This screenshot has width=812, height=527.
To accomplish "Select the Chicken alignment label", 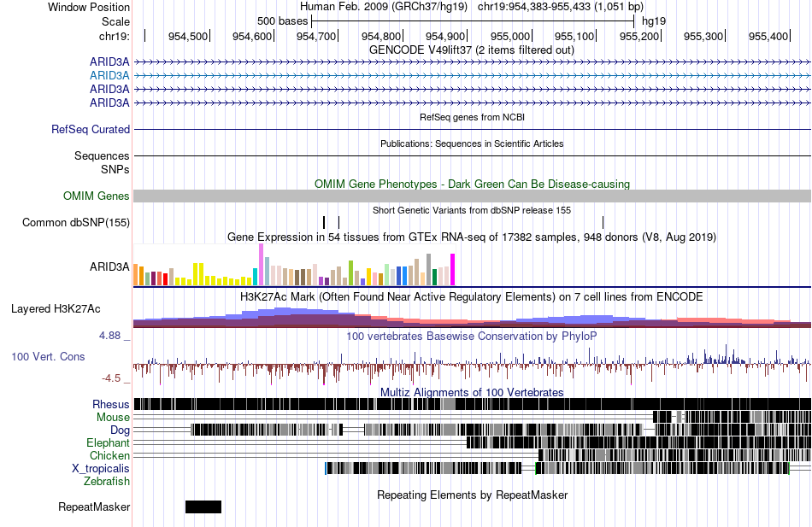I will click(x=109, y=455).
